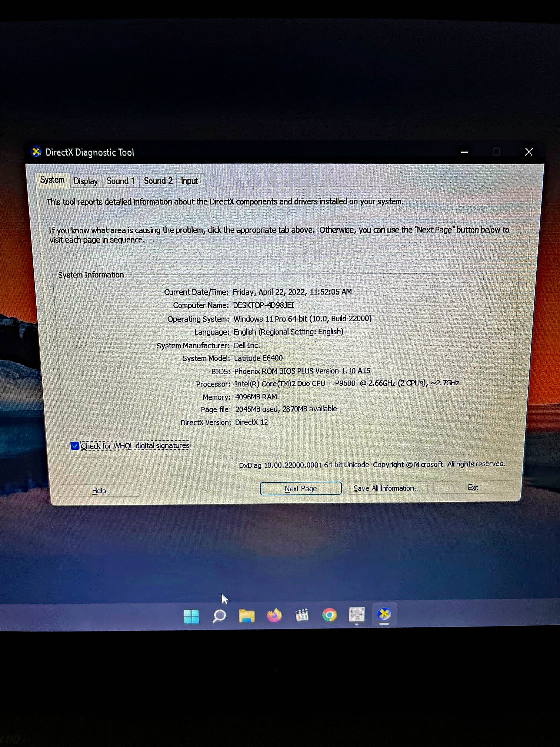Click the Help button

point(99,491)
